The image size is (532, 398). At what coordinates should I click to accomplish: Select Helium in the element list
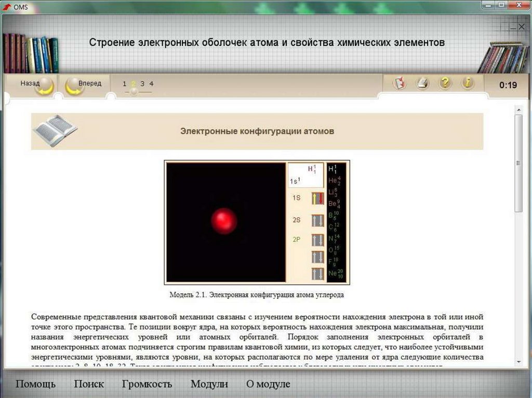[x=335, y=181]
